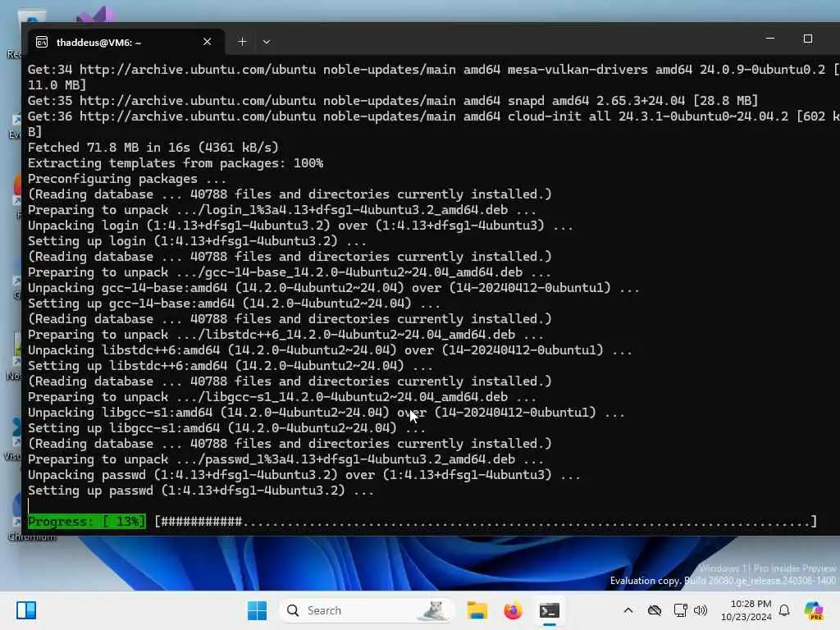This screenshot has height=630, width=840.
Task: Maximize the terminal window
Action: tap(808, 39)
